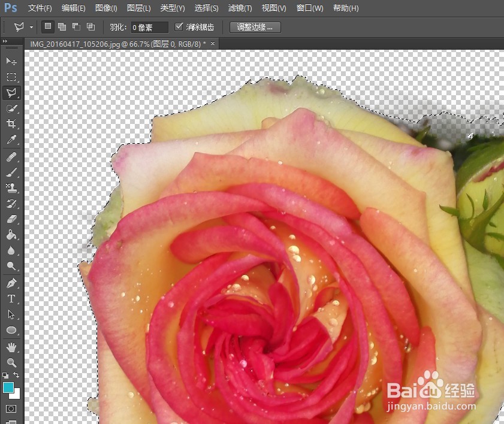
Task: Select the Blur tool
Action: 11,250
